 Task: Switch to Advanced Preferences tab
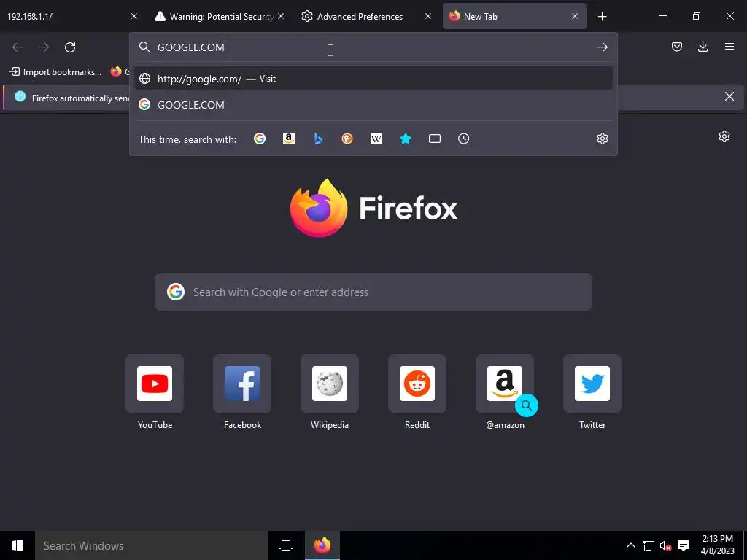click(368, 16)
